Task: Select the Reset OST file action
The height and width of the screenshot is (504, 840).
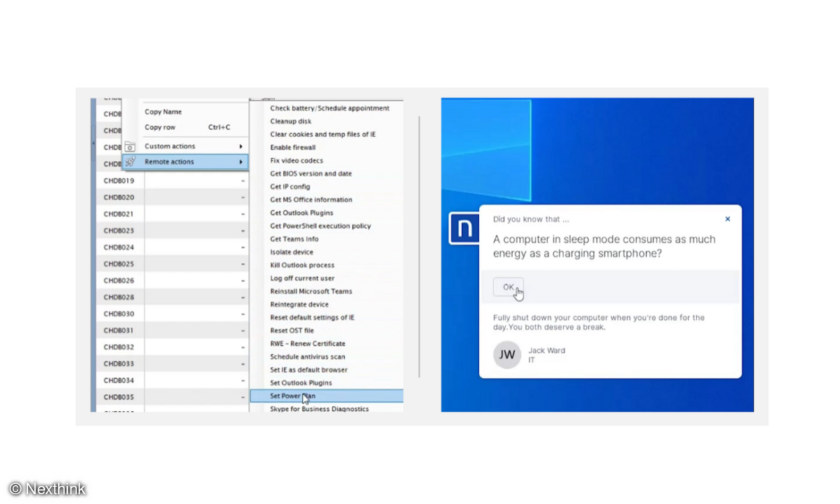Action: click(x=292, y=330)
